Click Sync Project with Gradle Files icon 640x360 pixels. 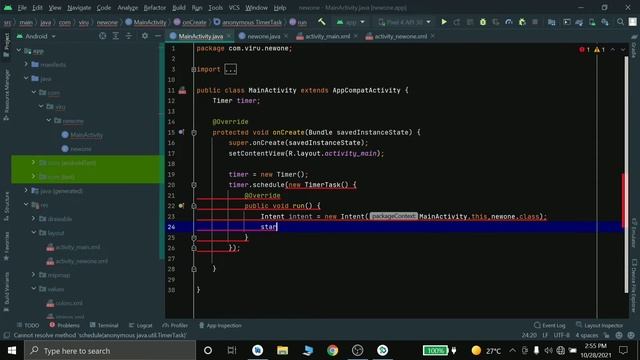(x=579, y=22)
